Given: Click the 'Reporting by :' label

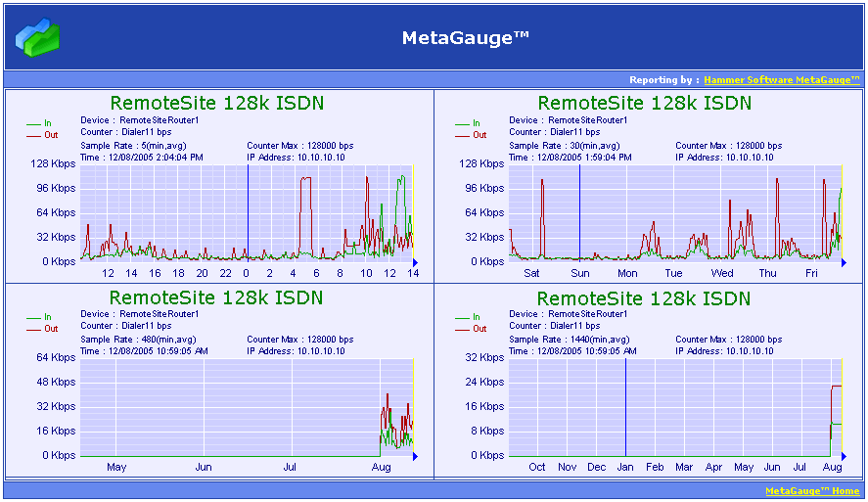Looking at the screenshot, I should point(664,79).
